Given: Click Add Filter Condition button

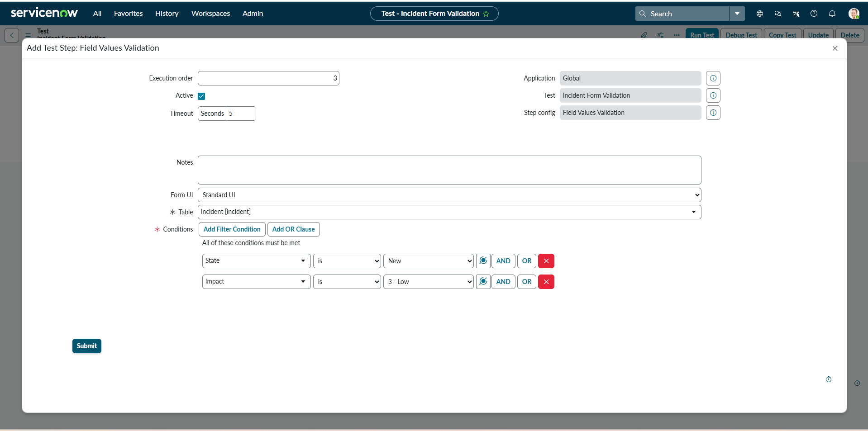Looking at the screenshot, I should (232, 229).
